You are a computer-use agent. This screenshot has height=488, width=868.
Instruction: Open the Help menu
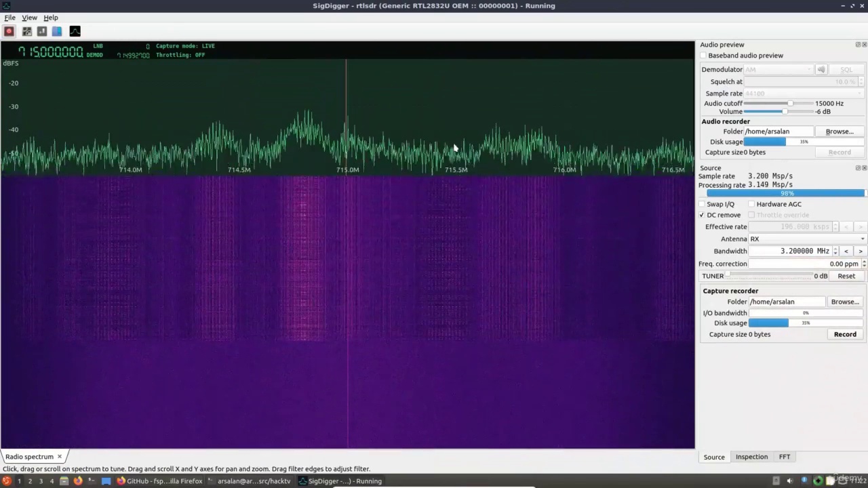pyautogui.click(x=51, y=18)
